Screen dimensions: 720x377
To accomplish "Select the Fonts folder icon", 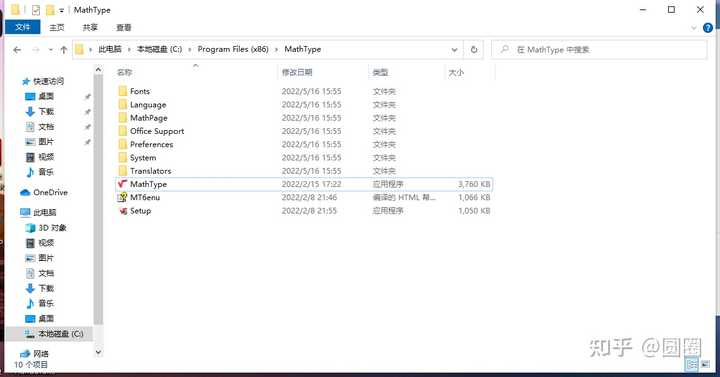I will (123, 91).
